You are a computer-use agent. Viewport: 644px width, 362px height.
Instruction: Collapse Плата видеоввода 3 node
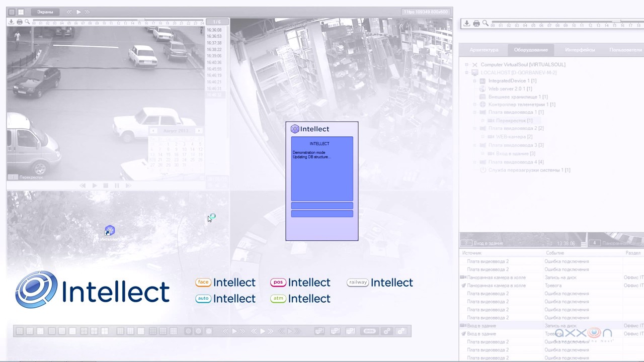coord(474,145)
